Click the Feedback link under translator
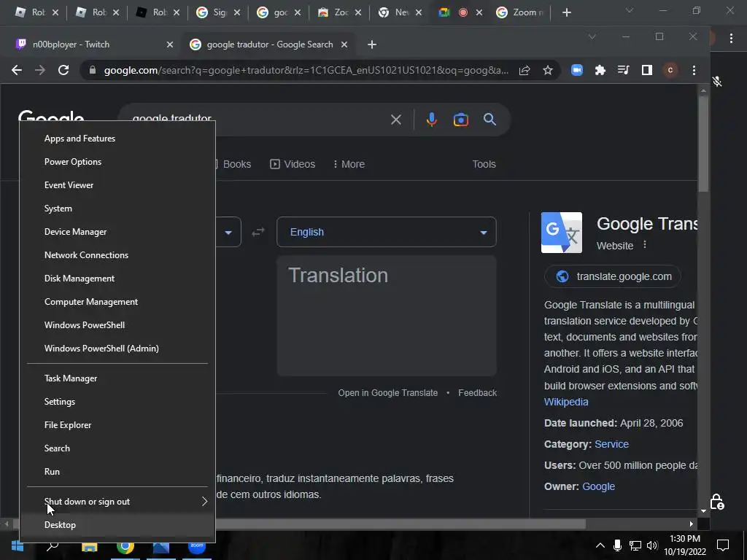 [x=477, y=393]
